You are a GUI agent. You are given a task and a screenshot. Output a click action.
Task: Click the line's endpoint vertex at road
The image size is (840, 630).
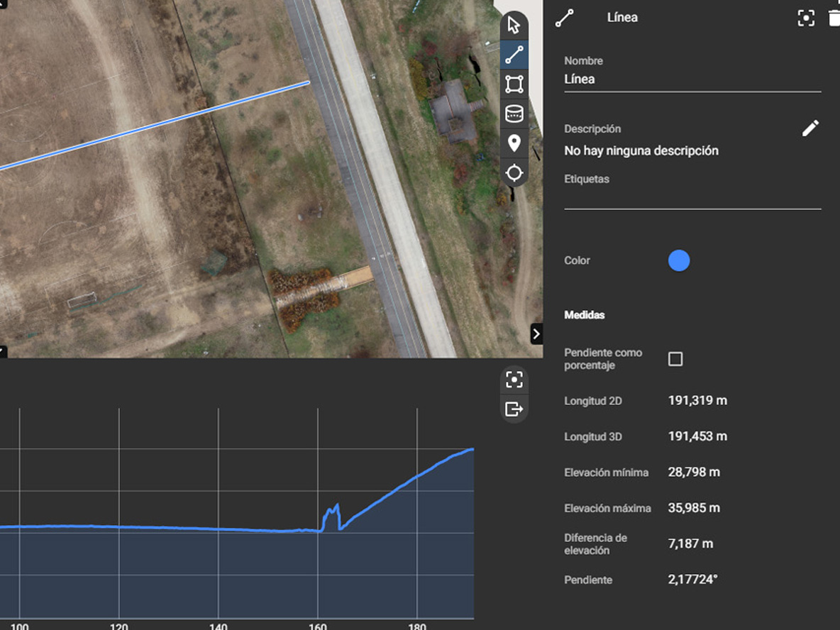pyautogui.click(x=309, y=82)
